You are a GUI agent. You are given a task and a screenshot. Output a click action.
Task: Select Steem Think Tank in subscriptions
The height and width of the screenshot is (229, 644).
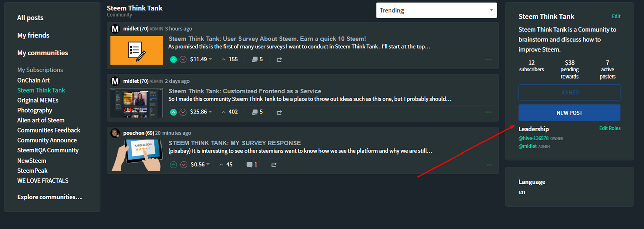pyautogui.click(x=41, y=90)
